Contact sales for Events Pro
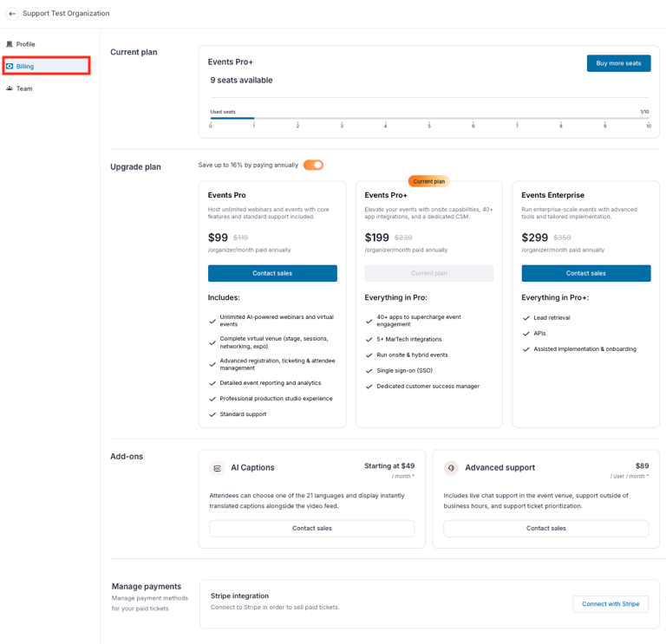The image size is (666, 644). click(x=272, y=273)
